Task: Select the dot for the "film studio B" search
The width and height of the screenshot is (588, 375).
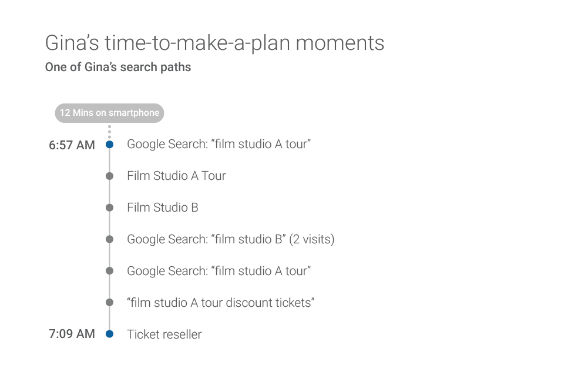Action: 109,239
